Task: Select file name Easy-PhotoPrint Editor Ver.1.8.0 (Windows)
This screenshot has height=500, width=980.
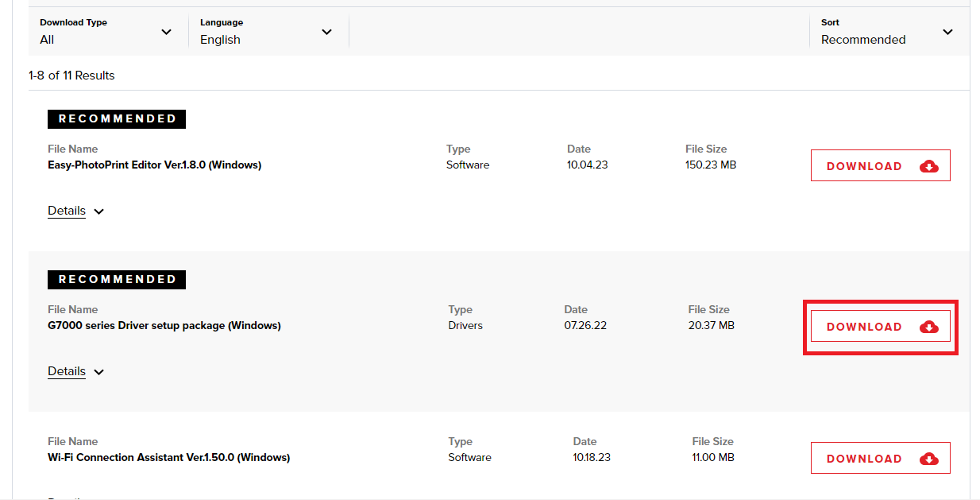Action: point(155,165)
